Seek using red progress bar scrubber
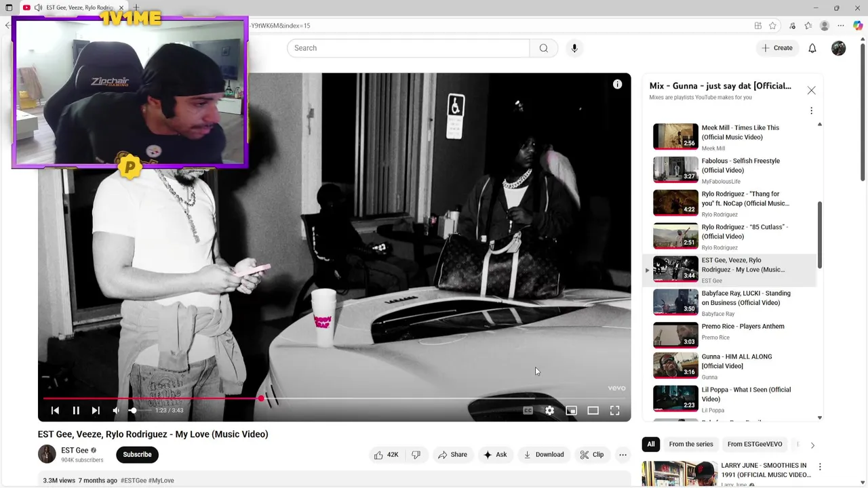 [x=260, y=399]
